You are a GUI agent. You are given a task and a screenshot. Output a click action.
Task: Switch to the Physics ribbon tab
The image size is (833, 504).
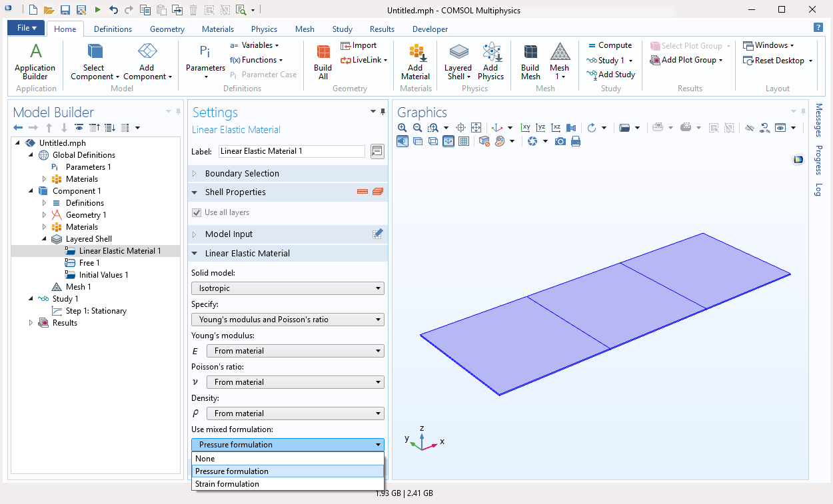point(264,29)
